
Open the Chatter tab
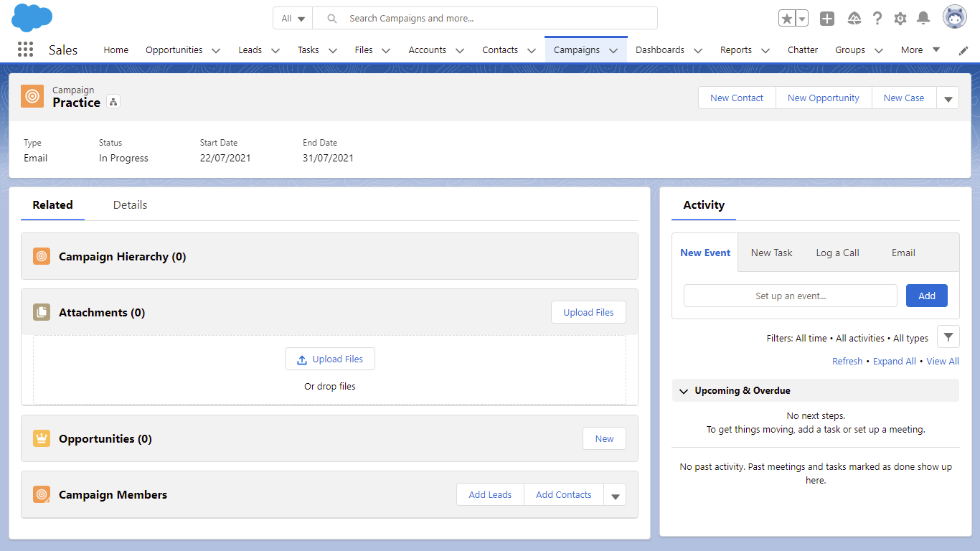pos(803,50)
